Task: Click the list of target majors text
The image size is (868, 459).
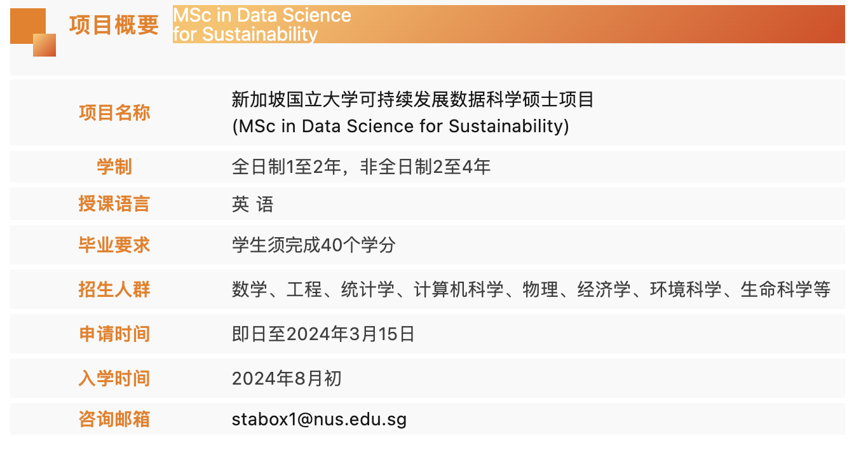Action: point(531,289)
